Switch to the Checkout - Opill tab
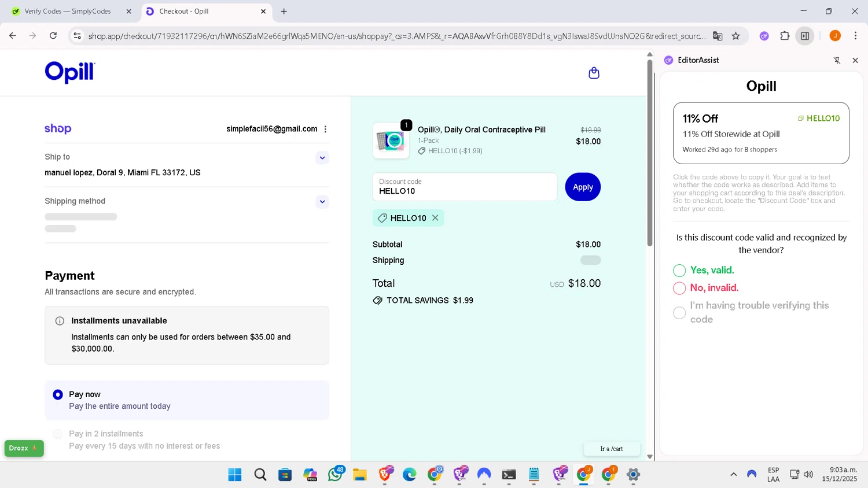Viewport: 868px width, 488px height. [207, 12]
